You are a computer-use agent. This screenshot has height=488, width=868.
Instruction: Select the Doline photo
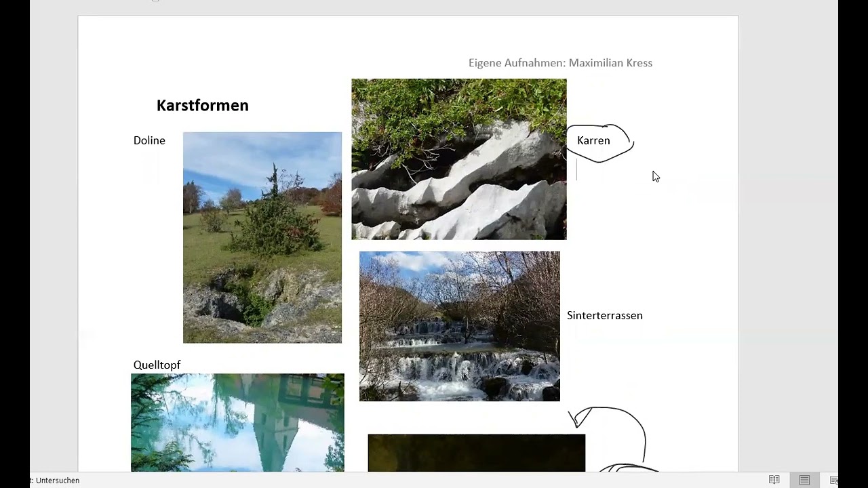(x=262, y=237)
